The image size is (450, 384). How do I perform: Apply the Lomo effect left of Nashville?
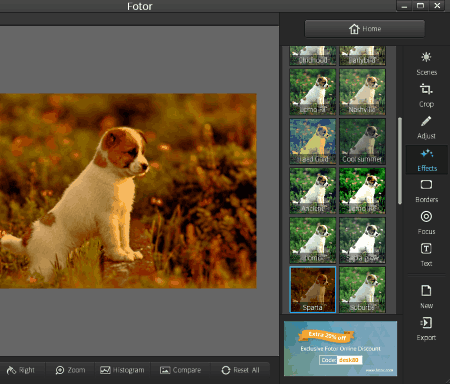coord(313,92)
